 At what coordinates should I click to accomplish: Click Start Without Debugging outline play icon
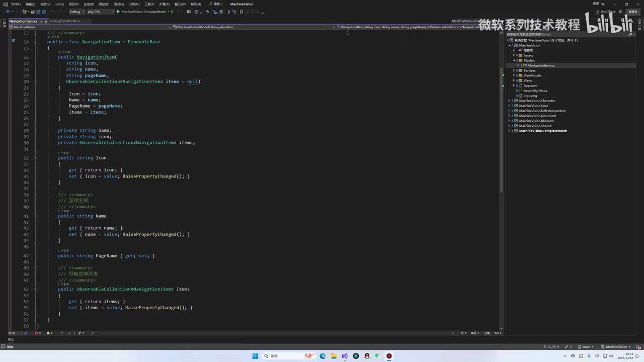click(172, 12)
